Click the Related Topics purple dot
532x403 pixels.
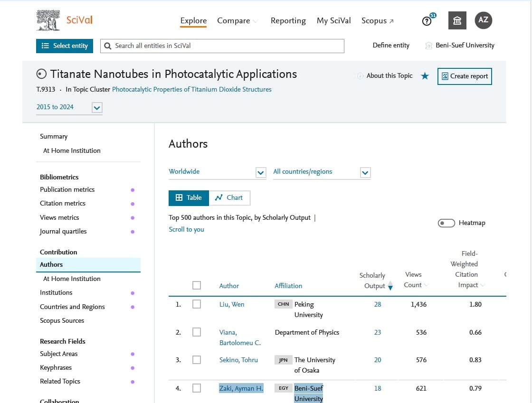coord(133,382)
